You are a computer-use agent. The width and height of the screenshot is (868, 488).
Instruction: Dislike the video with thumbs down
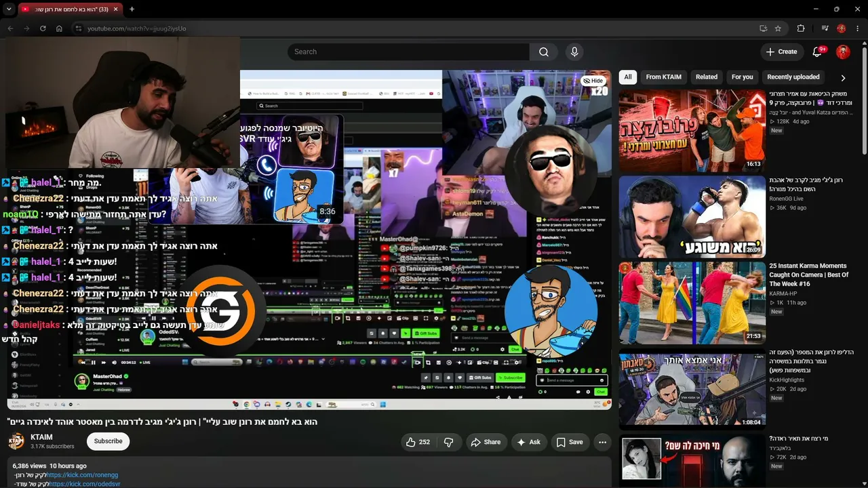[448, 442]
